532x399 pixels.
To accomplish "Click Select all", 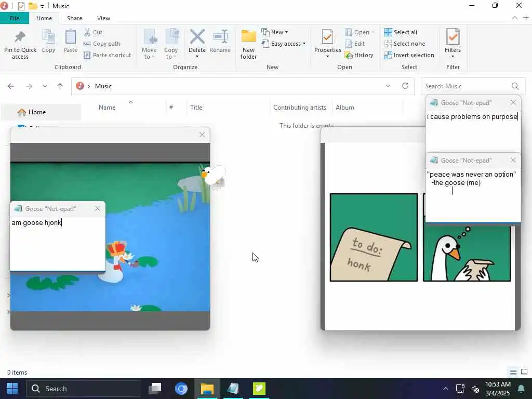I will pos(401,32).
